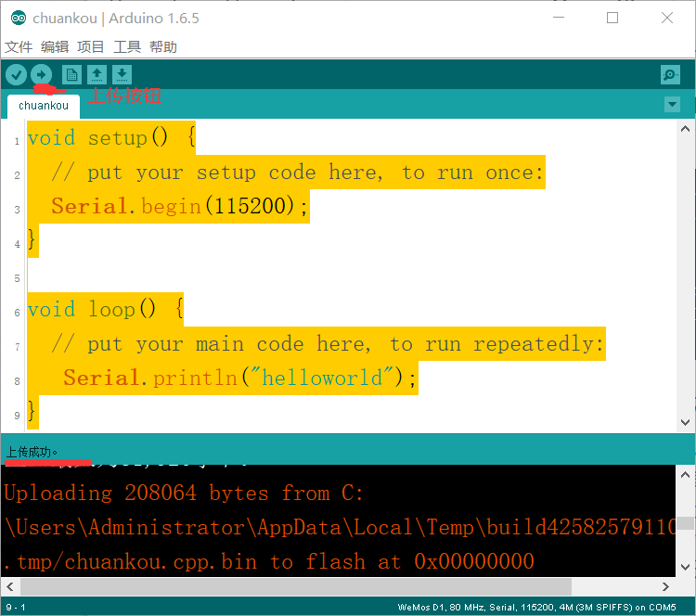The width and height of the screenshot is (696, 616).
Task: Select the chuankou sketch tab
Action: pyautogui.click(x=44, y=106)
